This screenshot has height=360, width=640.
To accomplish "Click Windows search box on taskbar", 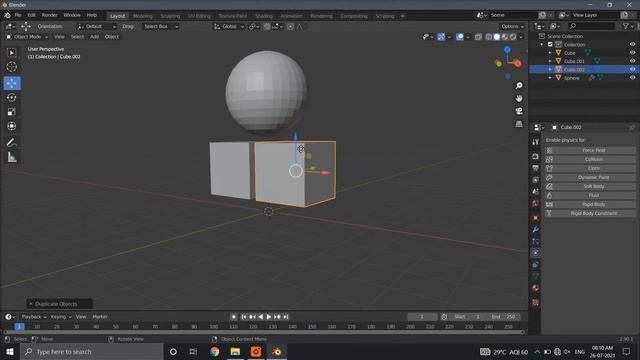I will 91,351.
